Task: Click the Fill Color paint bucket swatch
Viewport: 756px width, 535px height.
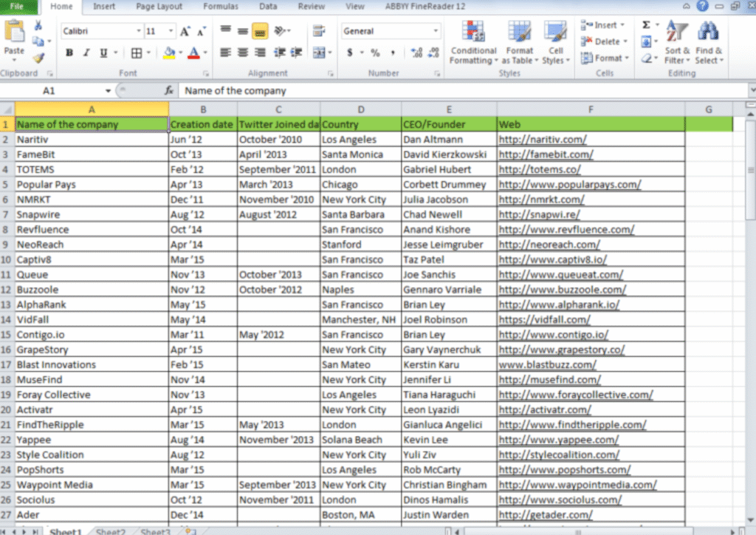Action: click(169, 53)
